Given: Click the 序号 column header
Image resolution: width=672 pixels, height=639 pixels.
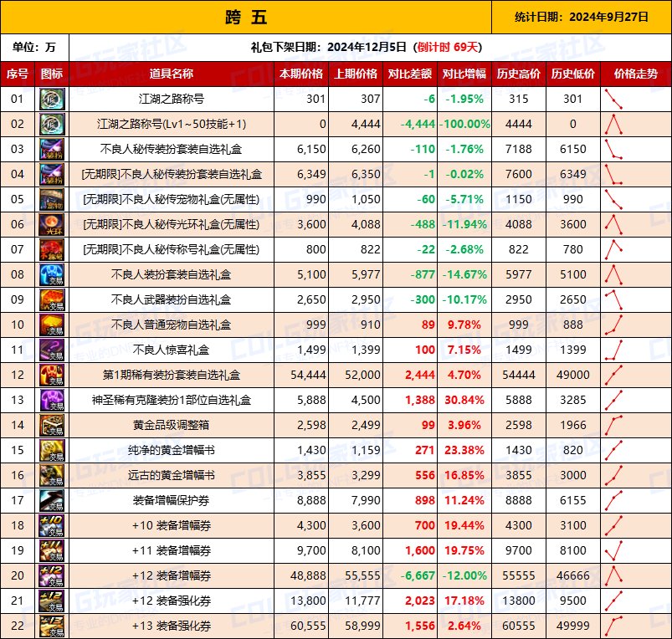Looking at the screenshot, I should [x=18, y=74].
